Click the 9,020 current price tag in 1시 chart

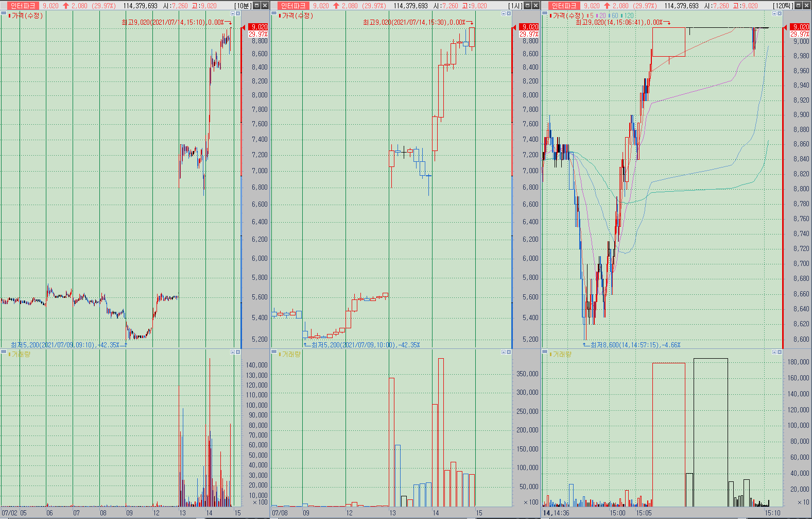529,27
